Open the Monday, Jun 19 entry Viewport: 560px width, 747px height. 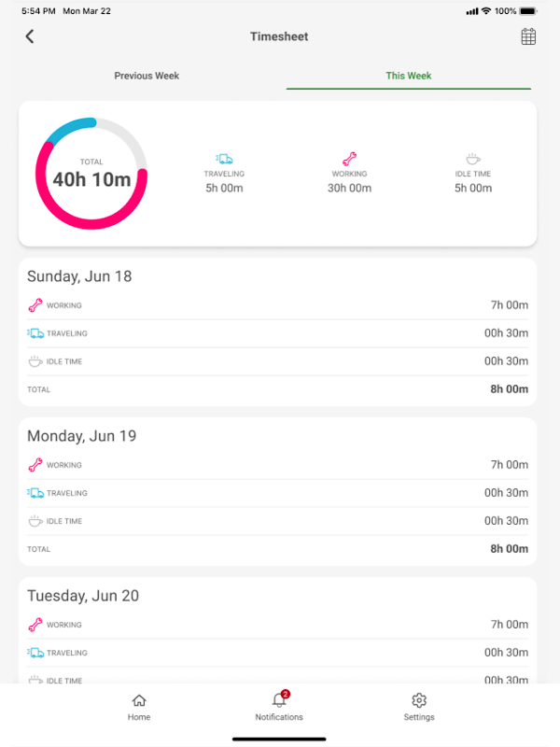(83, 436)
